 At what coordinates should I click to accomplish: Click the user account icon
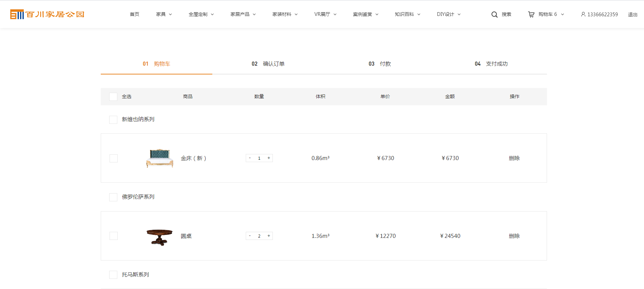point(583,15)
